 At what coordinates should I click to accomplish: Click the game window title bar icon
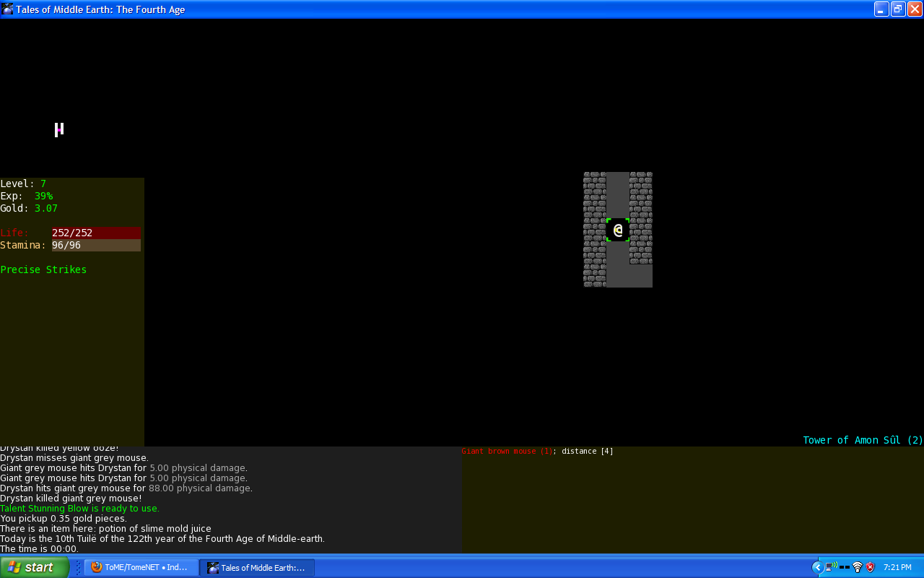pyautogui.click(x=7, y=9)
